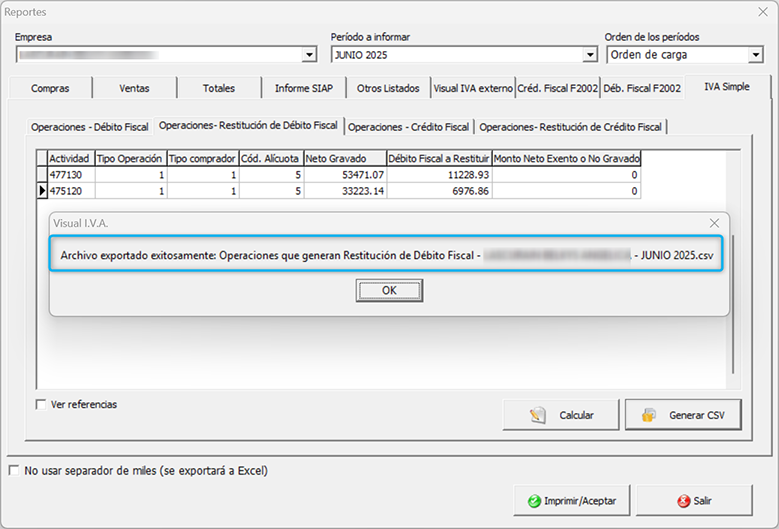Viewport: 779px width, 529px height.
Task: Enable the Ver referencias checkbox
Action: click(41, 405)
